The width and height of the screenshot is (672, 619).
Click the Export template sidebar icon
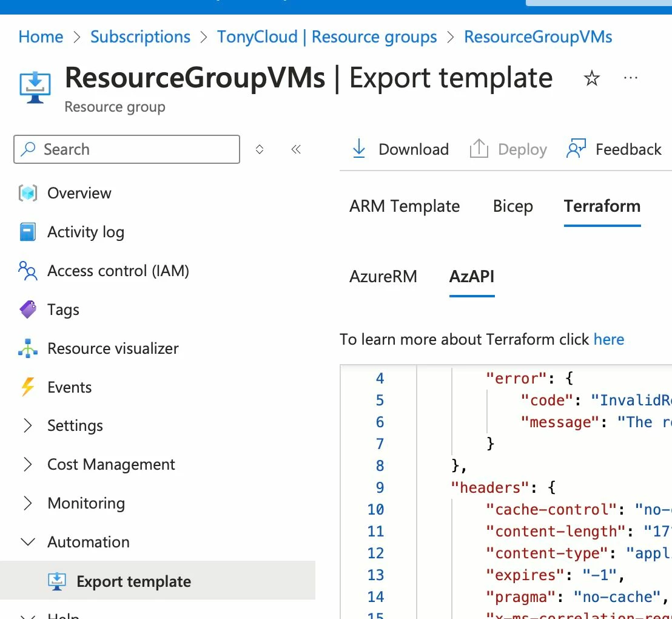[x=56, y=581]
